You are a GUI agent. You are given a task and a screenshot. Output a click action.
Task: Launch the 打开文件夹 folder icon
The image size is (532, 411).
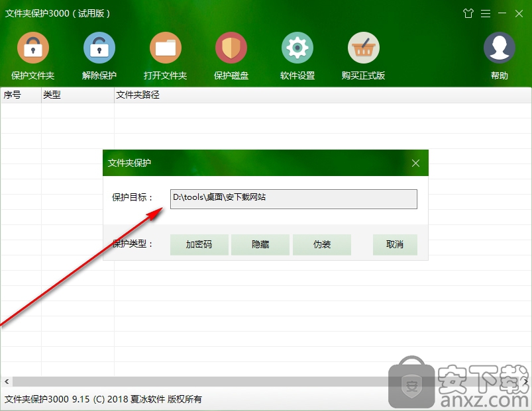165,48
